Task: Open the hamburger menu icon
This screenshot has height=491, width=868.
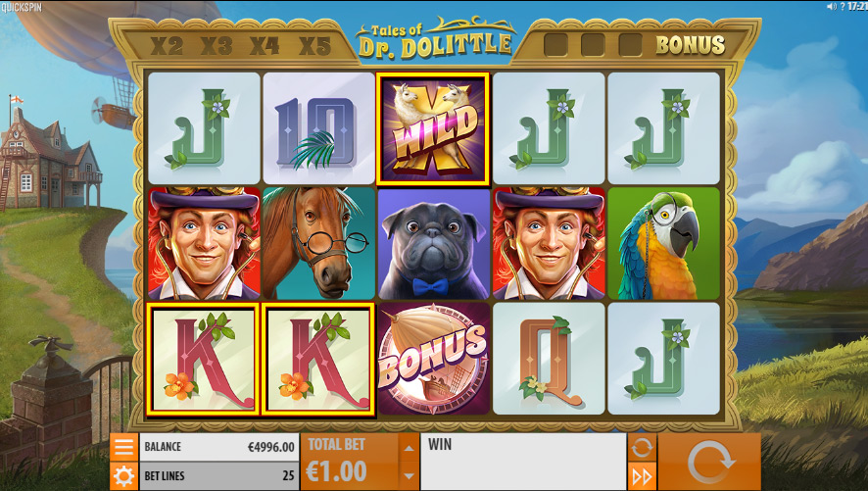Action: (123, 447)
